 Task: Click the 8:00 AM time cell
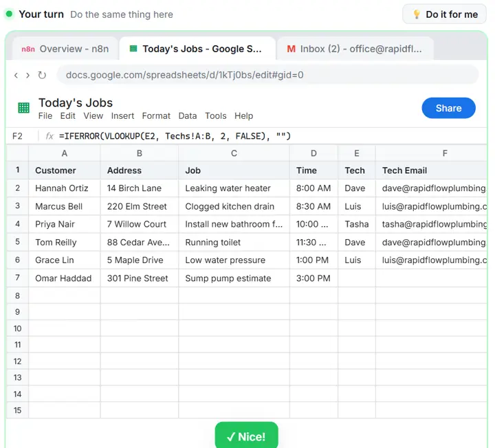pyautogui.click(x=313, y=188)
